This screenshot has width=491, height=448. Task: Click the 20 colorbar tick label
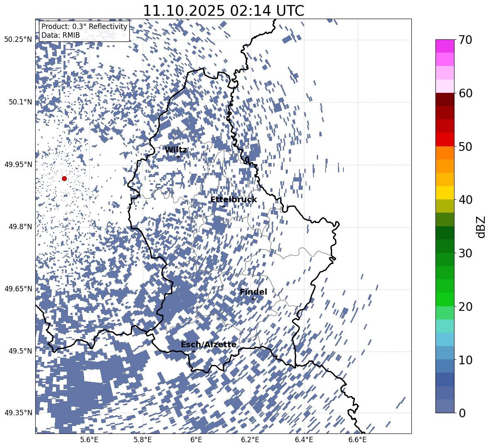[465, 307]
